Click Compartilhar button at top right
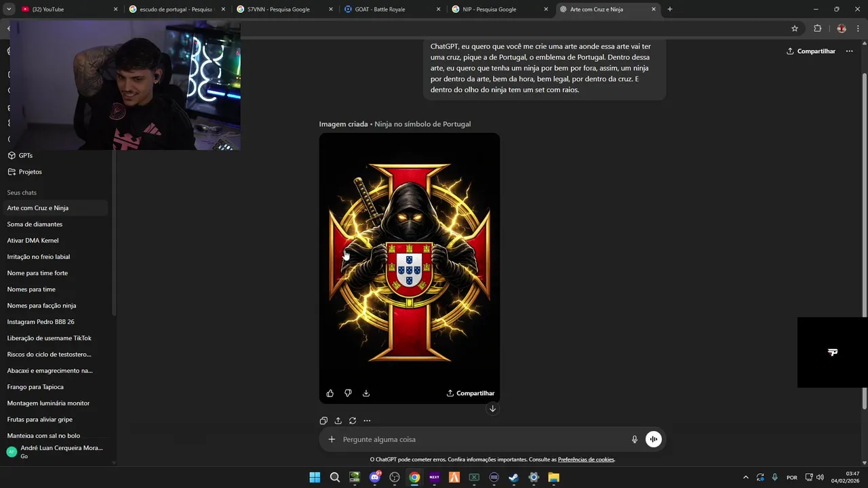 811,51
